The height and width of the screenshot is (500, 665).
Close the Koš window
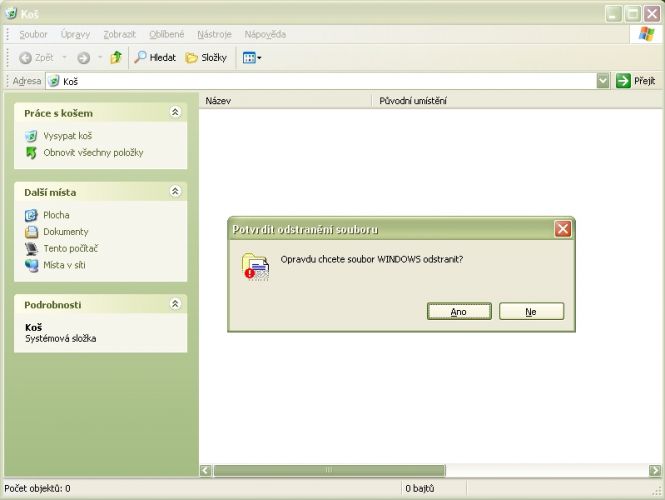tap(652, 14)
